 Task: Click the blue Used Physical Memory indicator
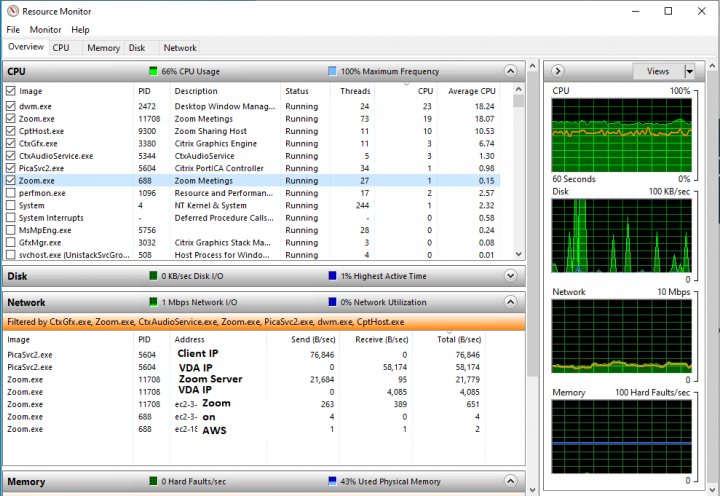332,482
